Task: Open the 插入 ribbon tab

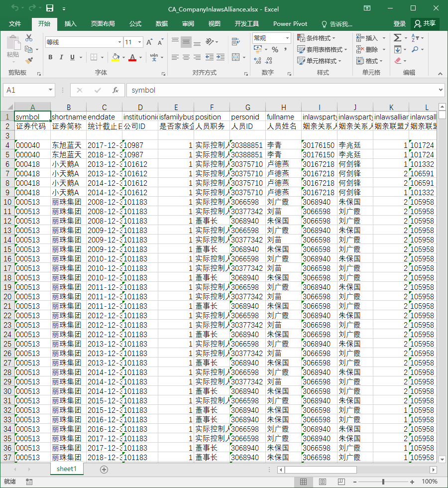Action: [x=70, y=24]
